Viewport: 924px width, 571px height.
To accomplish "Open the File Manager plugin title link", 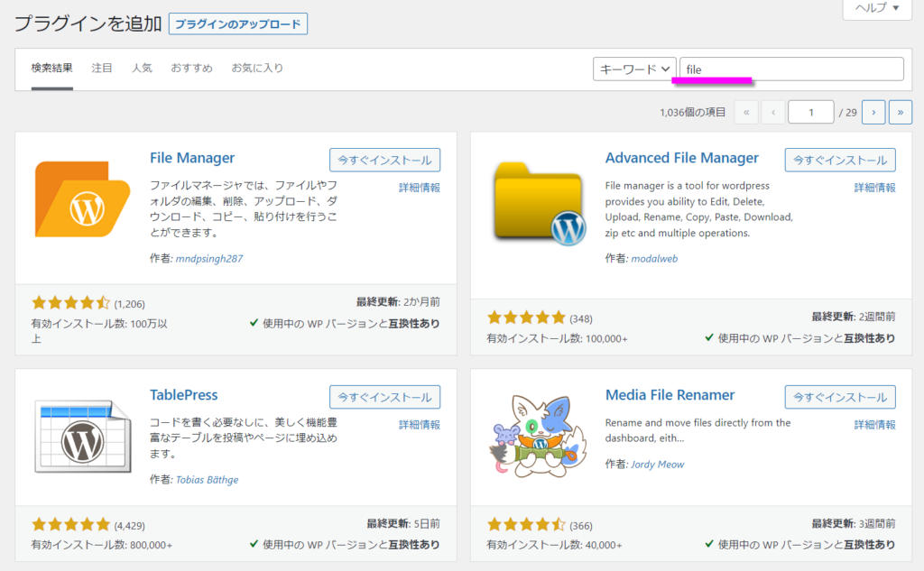I will click(192, 158).
